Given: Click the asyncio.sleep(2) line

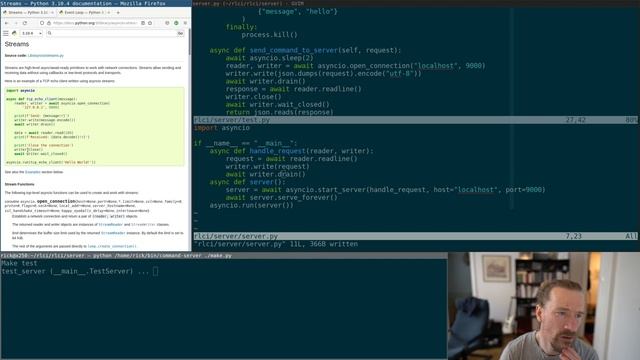Looking at the screenshot, I should 269,58.
